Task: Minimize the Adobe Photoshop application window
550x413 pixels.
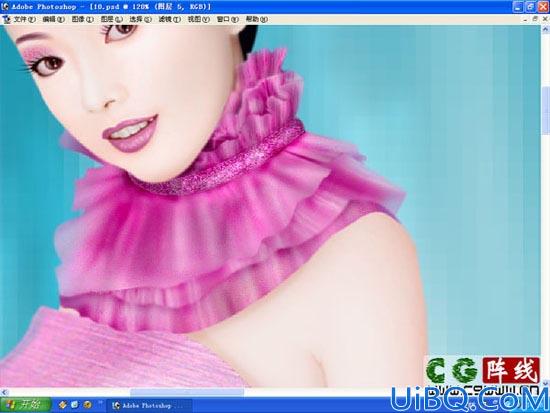Action: coord(518,7)
